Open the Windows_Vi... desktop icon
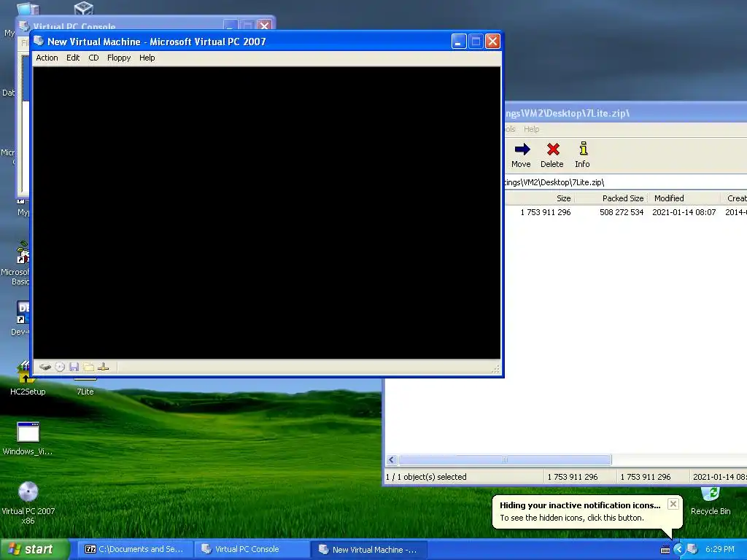The image size is (747, 560). 28,438
